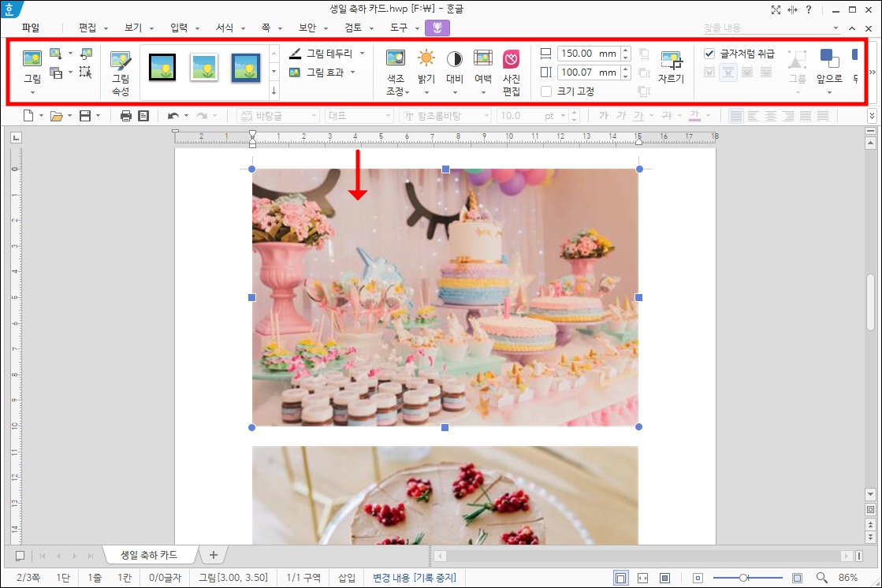Open the 검토 menu
Viewport: 882px width, 588px height.
click(x=353, y=28)
